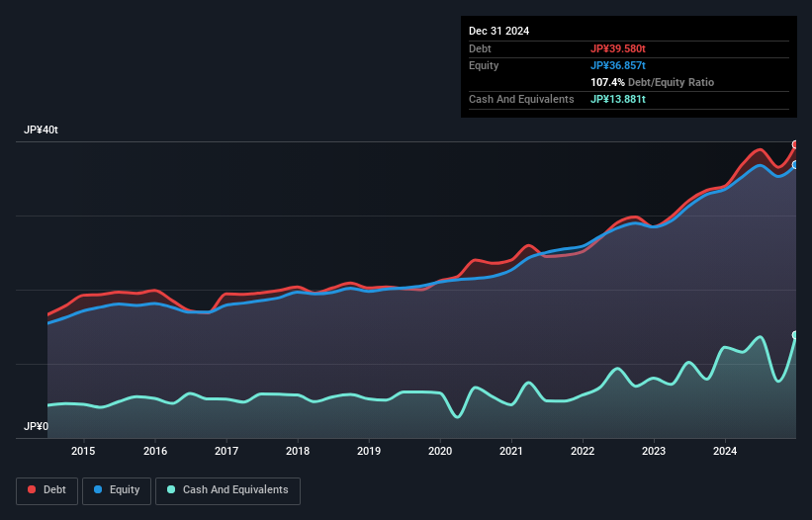Click the red Debt endpoint marker

[795, 145]
